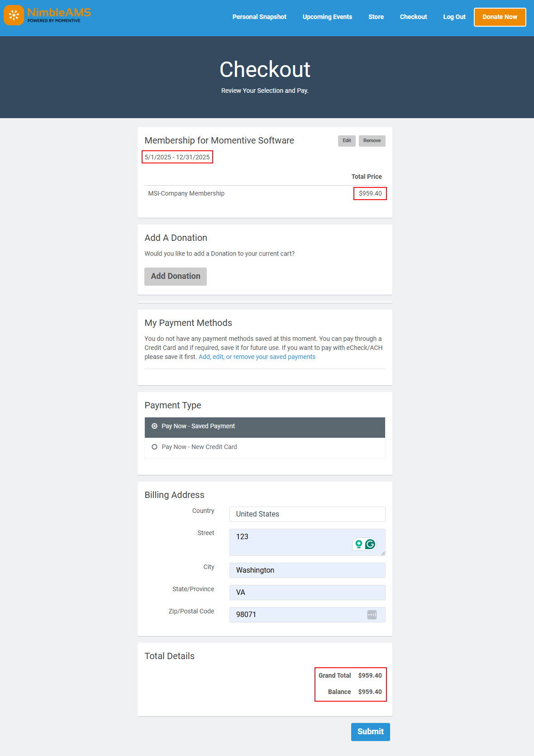534x756 pixels.
Task: Log Out from the top menu
Action: [454, 17]
